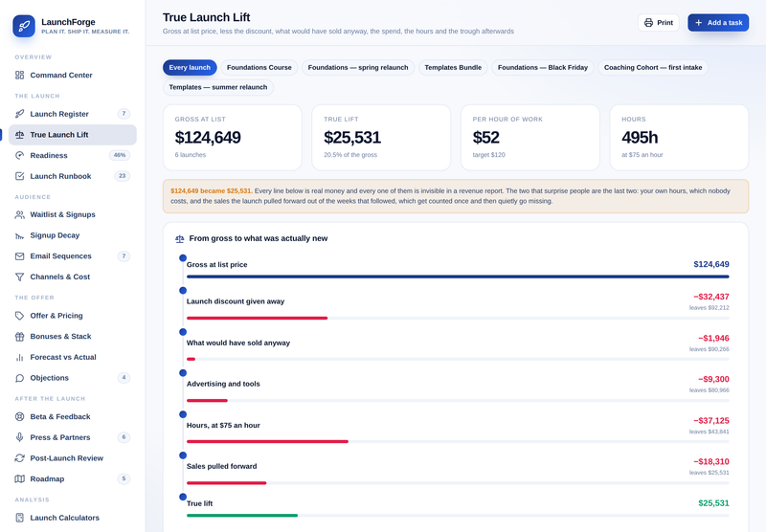Click the Email Sequences envelope icon
This screenshot has height=532, width=766.
(19, 256)
